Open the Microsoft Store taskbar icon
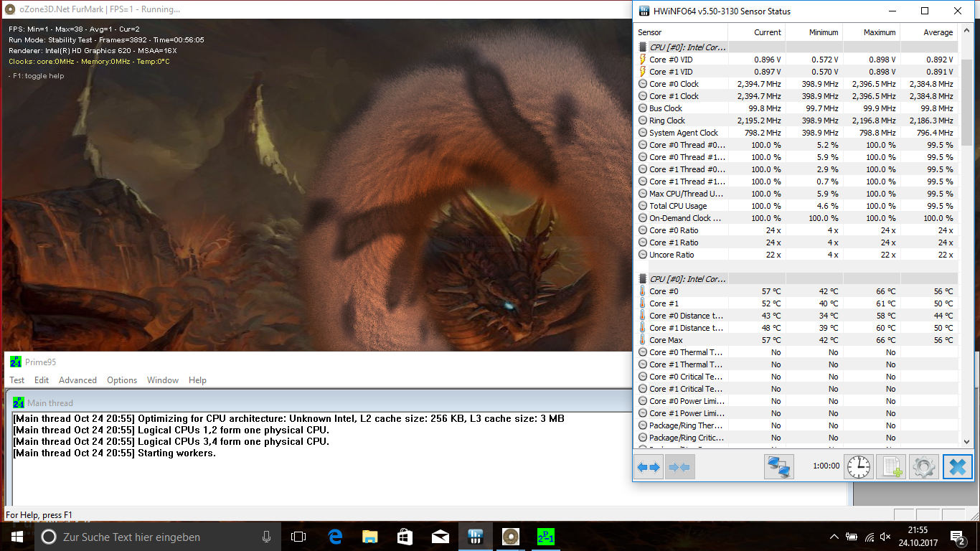Screen dimensions: 980x551 click(405, 537)
